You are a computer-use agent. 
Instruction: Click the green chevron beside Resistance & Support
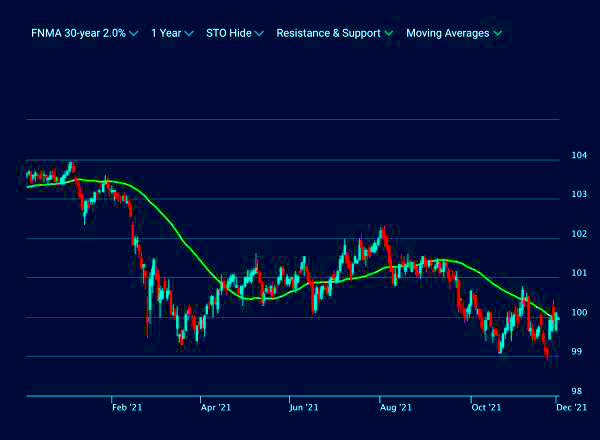[x=389, y=34]
